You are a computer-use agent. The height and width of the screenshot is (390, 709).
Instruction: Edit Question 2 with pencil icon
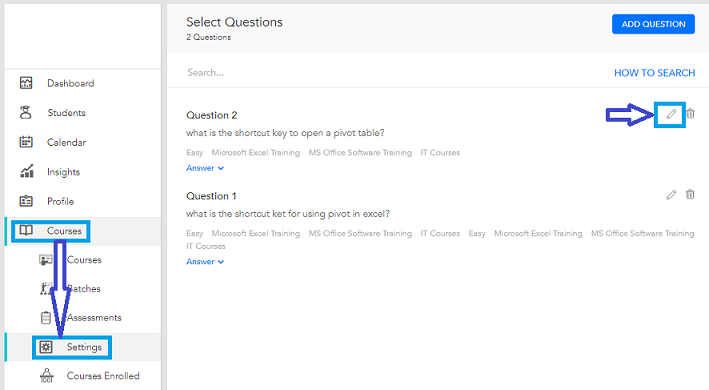pyautogui.click(x=671, y=114)
